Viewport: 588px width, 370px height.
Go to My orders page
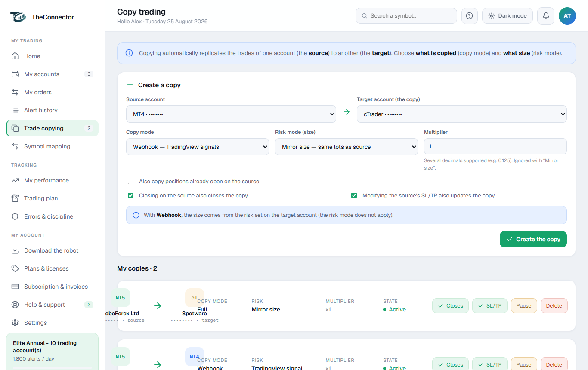52,92
